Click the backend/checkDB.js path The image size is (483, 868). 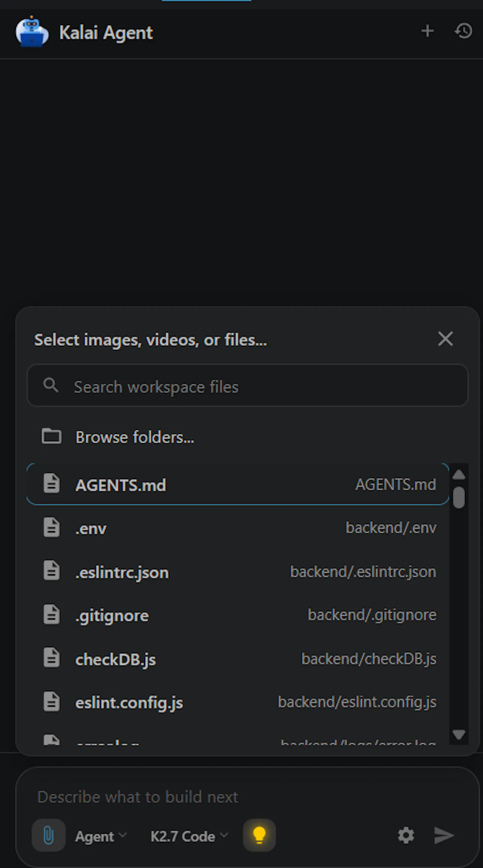pos(369,659)
